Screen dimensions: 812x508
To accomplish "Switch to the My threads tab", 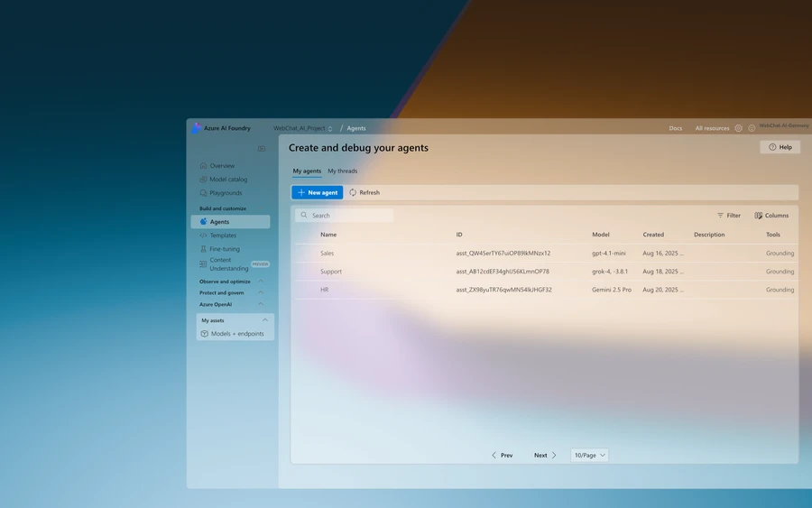I will click(342, 171).
